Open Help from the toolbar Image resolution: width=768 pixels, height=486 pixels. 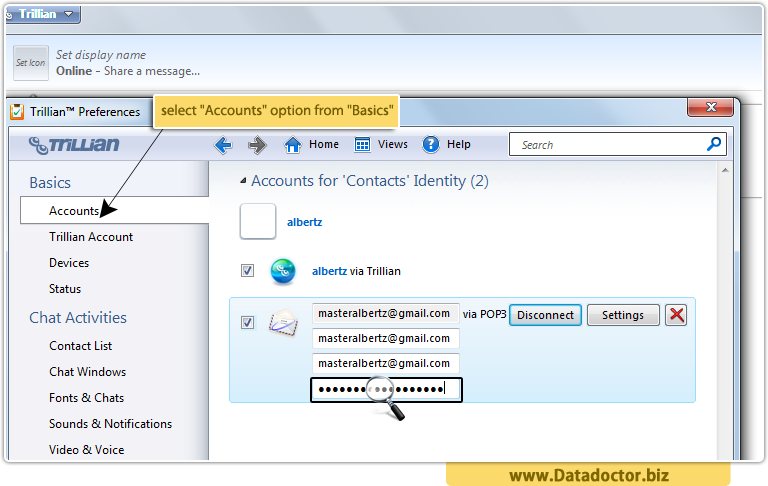click(x=446, y=145)
